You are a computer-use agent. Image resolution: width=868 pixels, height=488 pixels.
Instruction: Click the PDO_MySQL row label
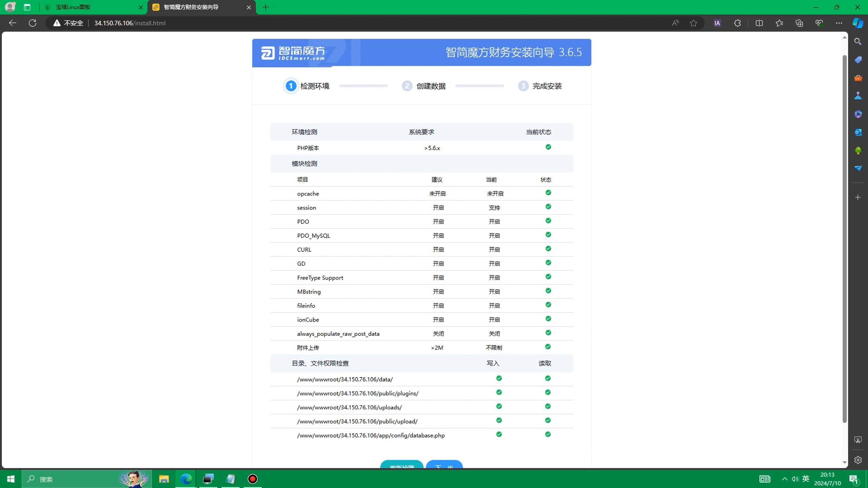pos(314,236)
